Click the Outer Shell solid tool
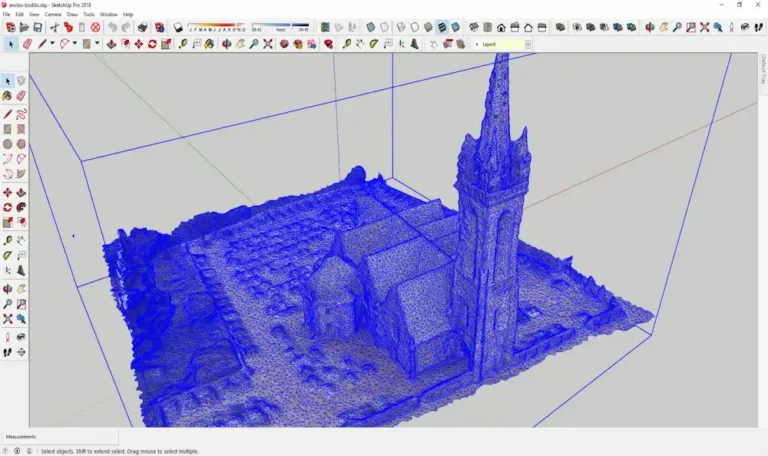Image resolution: width=768 pixels, height=456 pixels. click(x=560, y=27)
